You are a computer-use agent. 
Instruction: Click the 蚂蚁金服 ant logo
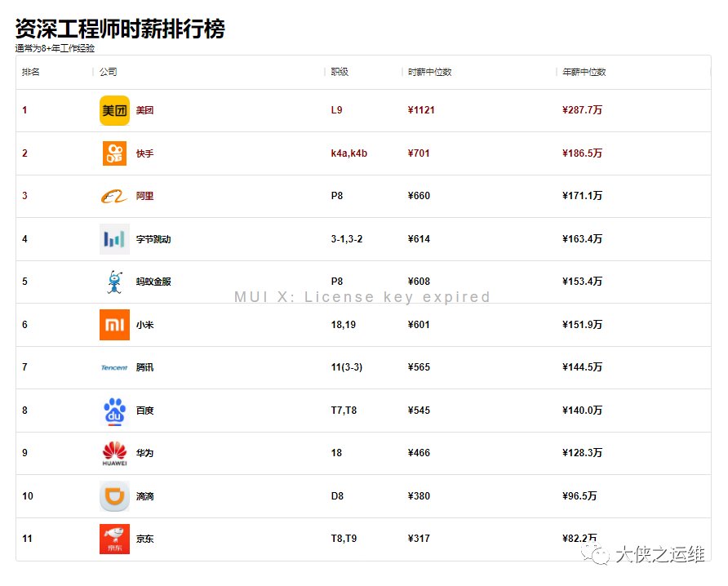[114, 282]
